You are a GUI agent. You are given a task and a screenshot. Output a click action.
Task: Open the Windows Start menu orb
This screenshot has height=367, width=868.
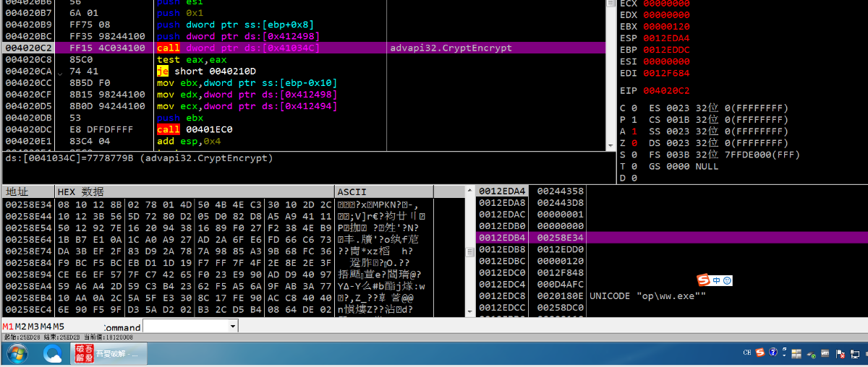pos(16,354)
